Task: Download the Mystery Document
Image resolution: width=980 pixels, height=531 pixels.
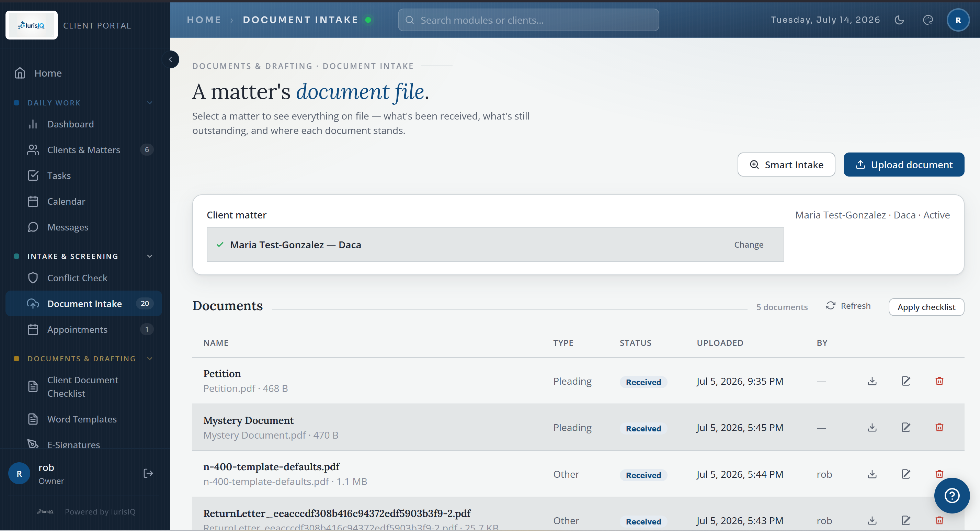Action: click(x=872, y=428)
